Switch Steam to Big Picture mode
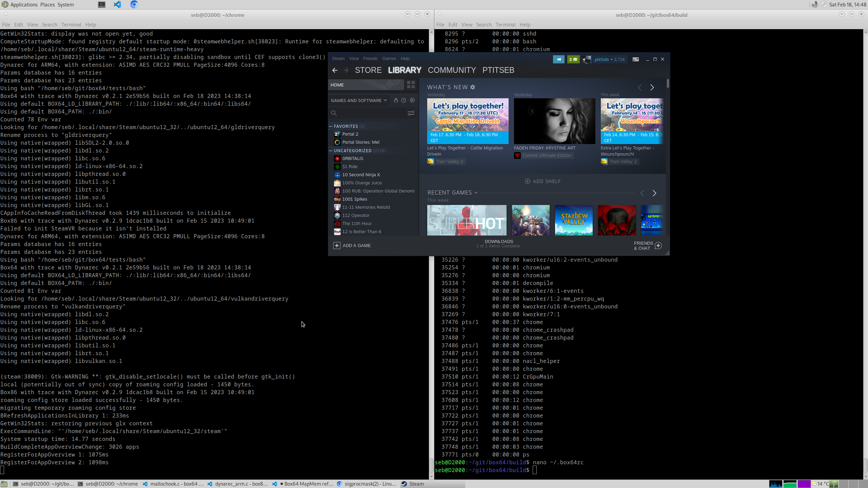868x488 pixels. coord(636,59)
